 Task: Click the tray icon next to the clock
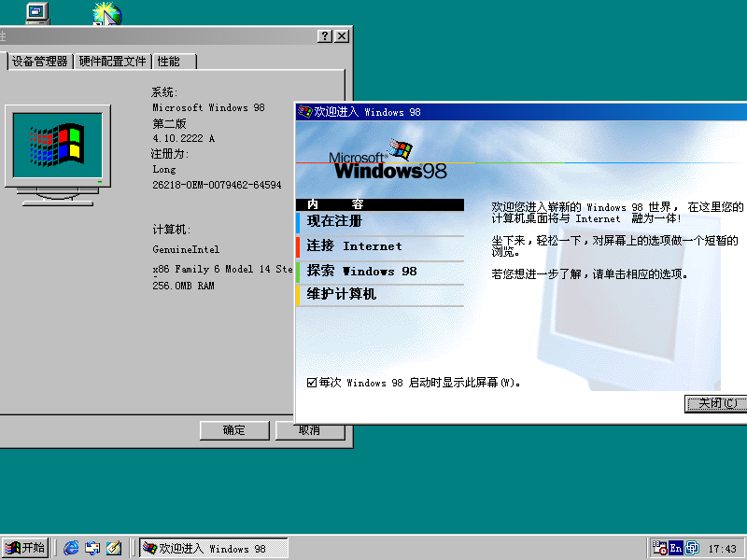pos(692,548)
